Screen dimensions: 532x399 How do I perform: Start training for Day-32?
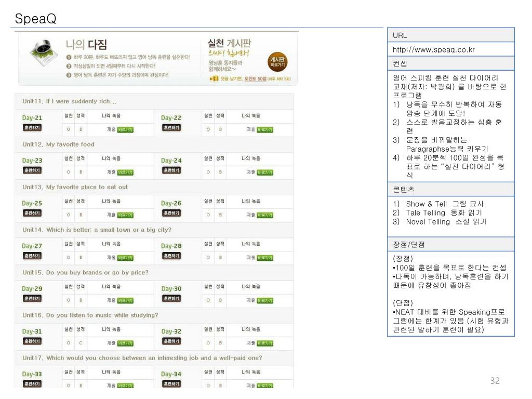171,341
